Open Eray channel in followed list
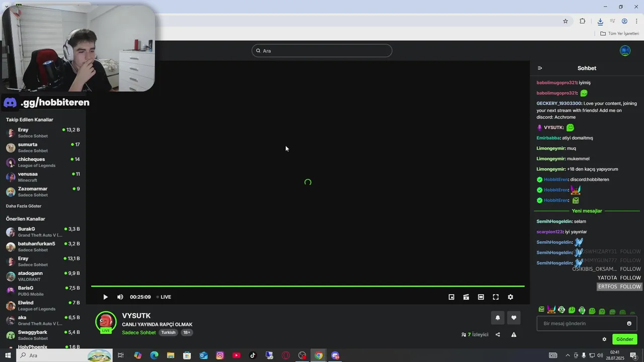 [x=43, y=133]
